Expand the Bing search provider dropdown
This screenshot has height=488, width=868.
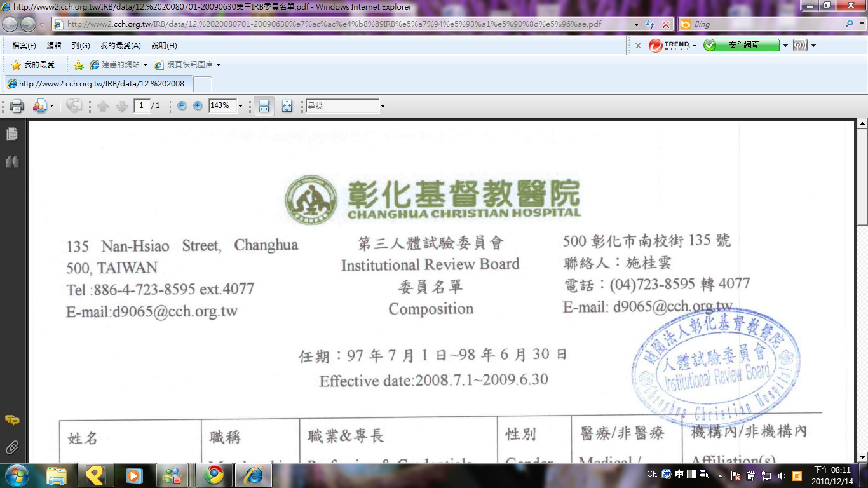pyautogui.click(x=863, y=24)
